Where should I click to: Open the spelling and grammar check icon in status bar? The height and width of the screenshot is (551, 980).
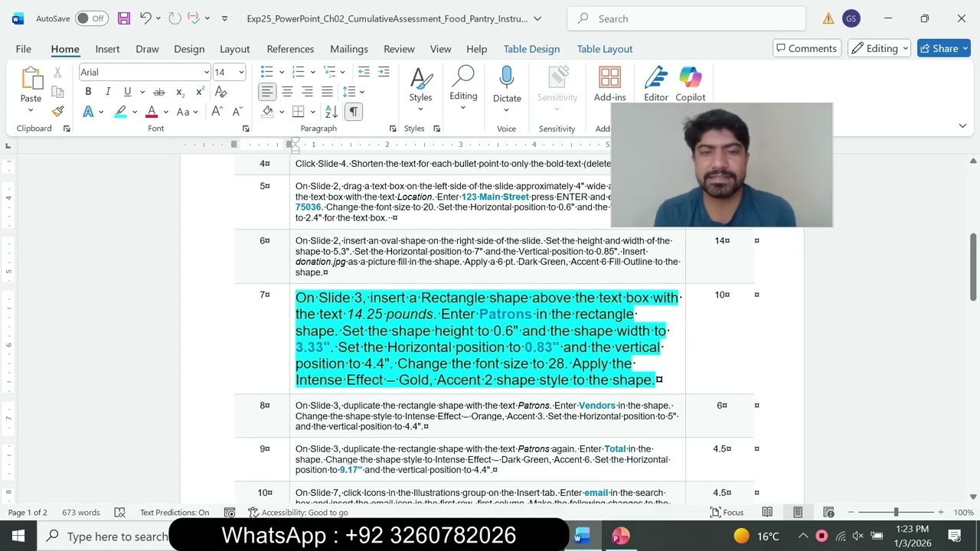pos(119,512)
